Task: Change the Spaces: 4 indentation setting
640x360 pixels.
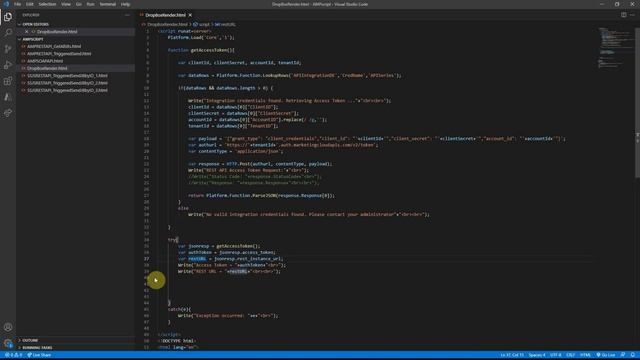Action: click(x=537, y=355)
